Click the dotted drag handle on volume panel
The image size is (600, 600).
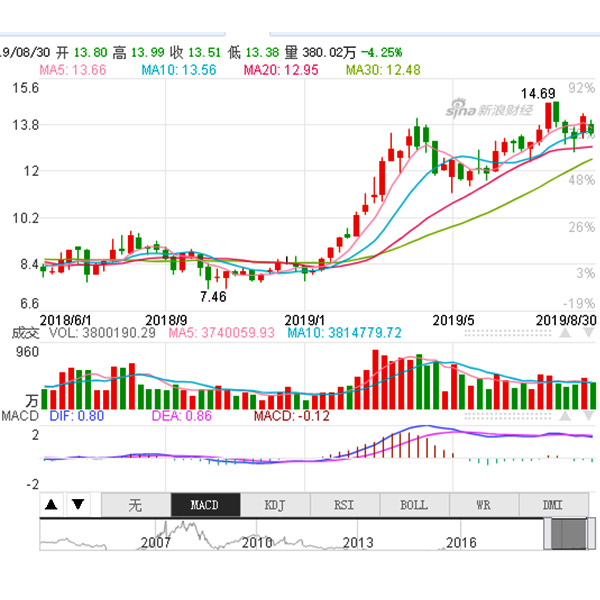508,333
